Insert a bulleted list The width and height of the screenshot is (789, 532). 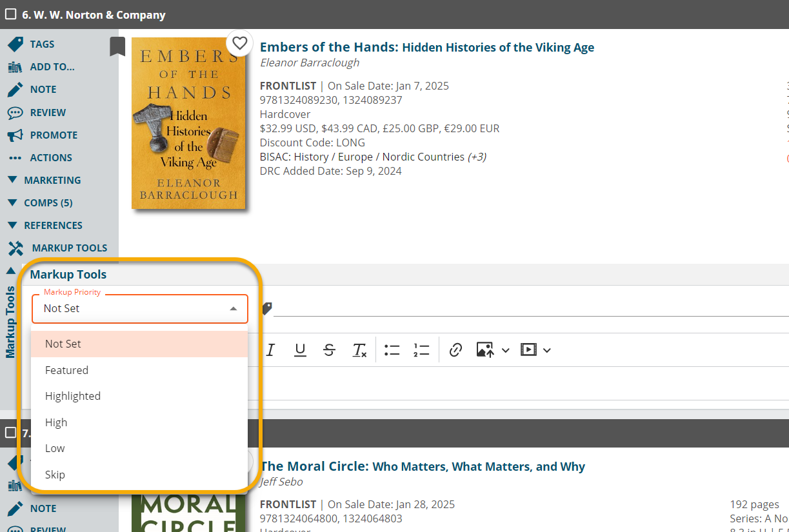pyautogui.click(x=392, y=350)
